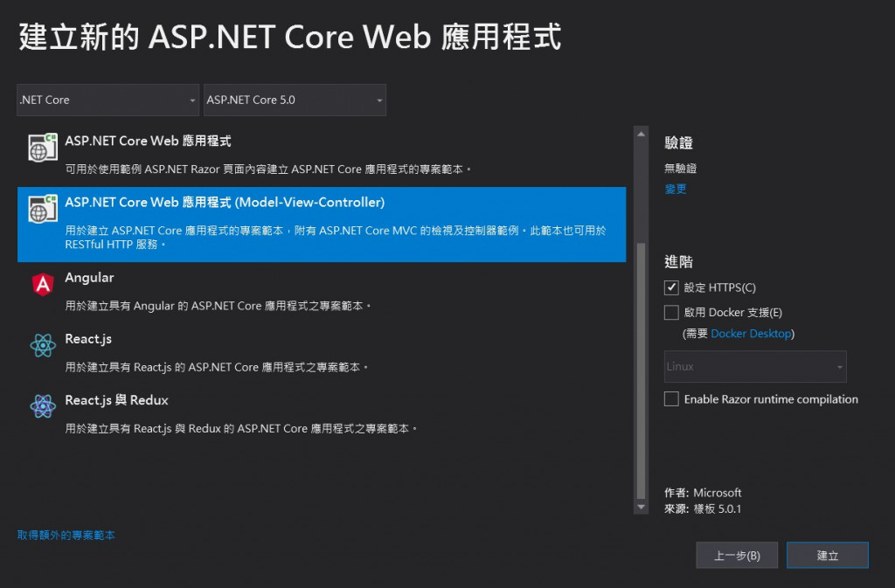Toggle the 設定 HTTPS(C) checkbox
The height and width of the screenshot is (588, 895).
[671, 287]
